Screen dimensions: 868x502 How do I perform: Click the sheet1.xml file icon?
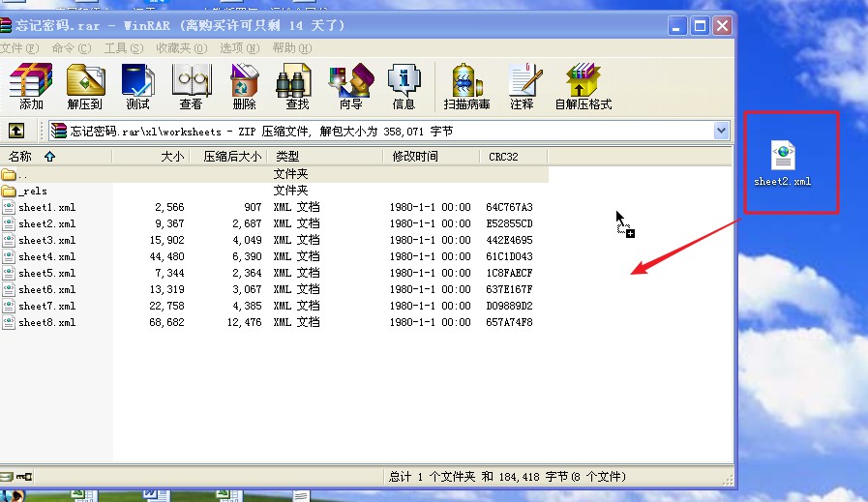[9, 208]
